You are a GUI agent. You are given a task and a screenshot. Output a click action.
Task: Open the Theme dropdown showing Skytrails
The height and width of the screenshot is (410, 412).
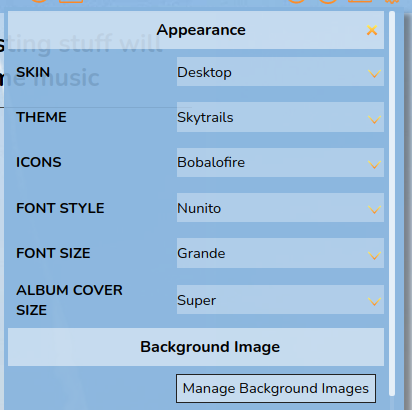(x=280, y=117)
